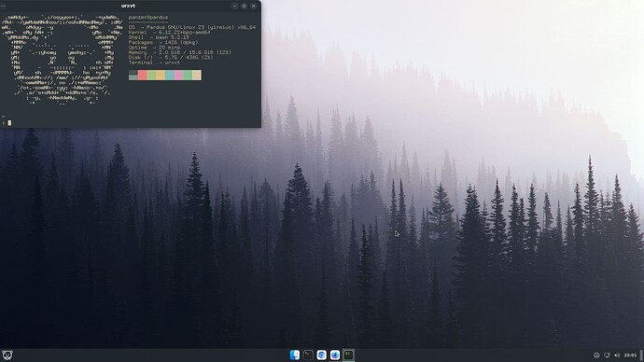Screen dimensions: 644x362
Task: Launch the file manager from the taskbar
Action: pos(295,355)
